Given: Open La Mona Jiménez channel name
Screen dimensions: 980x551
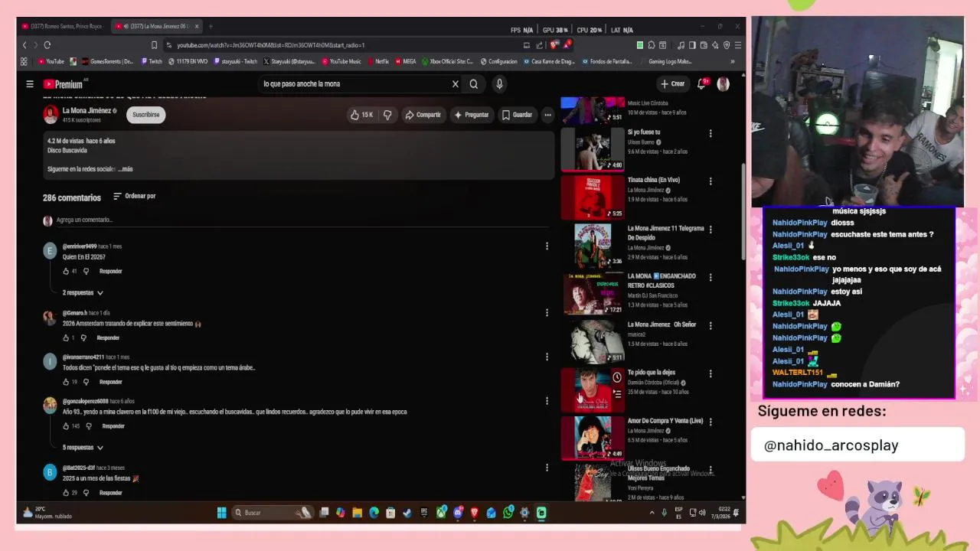Looking at the screenshot, I should click(87, 110).
